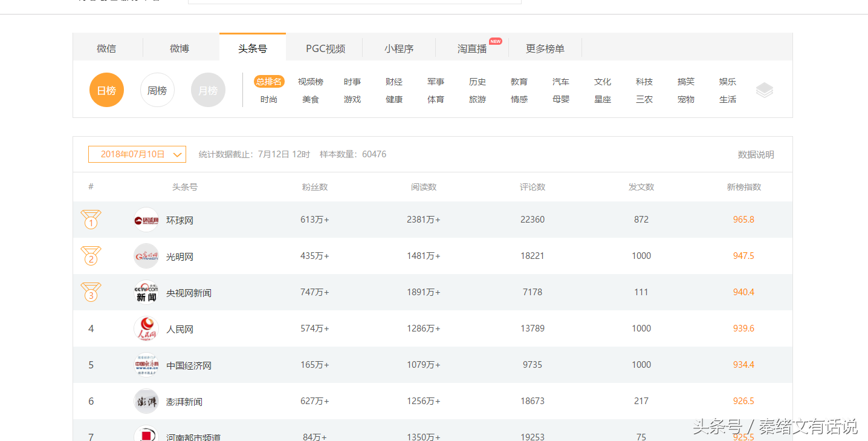
Task: Filter by 宠物 category
Action: [x=686, y=99]
